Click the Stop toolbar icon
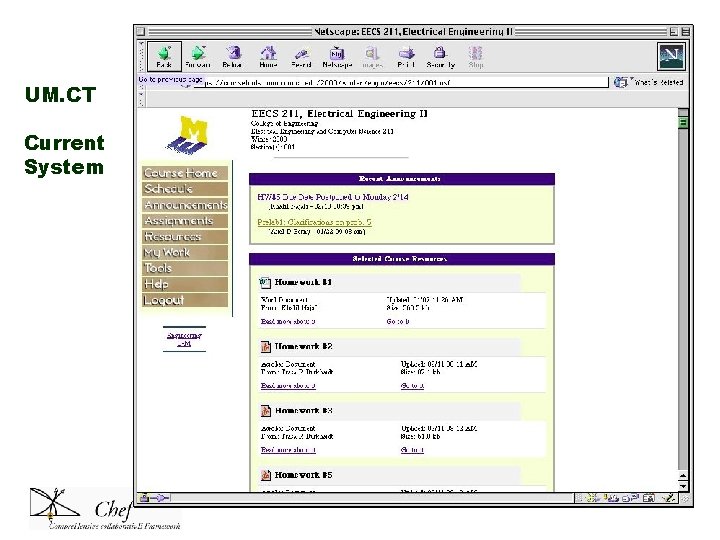The width and height of the screenshot is (720, 540). click(476, 57)
